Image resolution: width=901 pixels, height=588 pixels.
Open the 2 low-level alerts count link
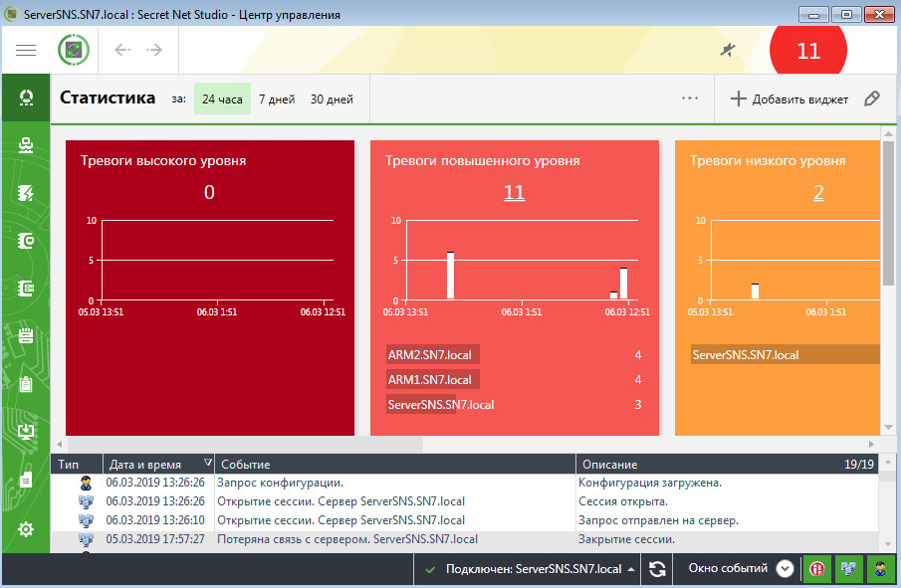pyautogui.click(x=818, y=192)
